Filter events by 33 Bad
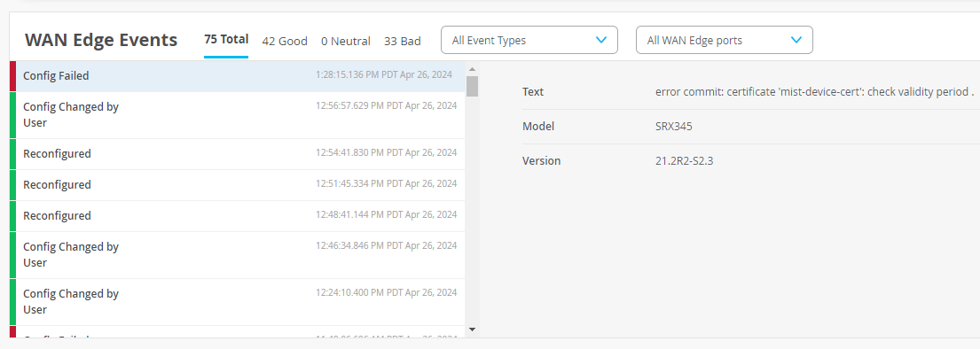This screenshot has height=349, width=980. (403, 42)
